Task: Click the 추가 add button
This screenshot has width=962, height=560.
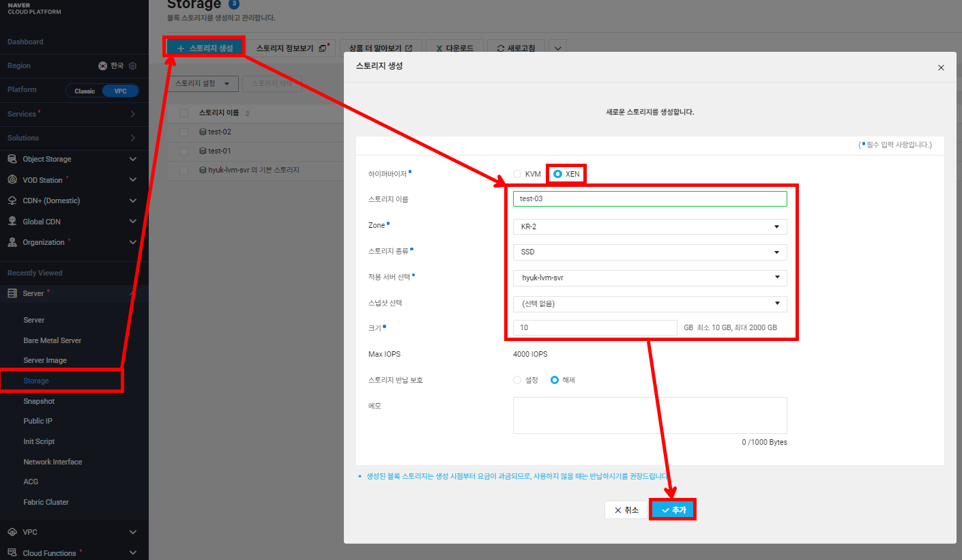Action: (673, 510)
